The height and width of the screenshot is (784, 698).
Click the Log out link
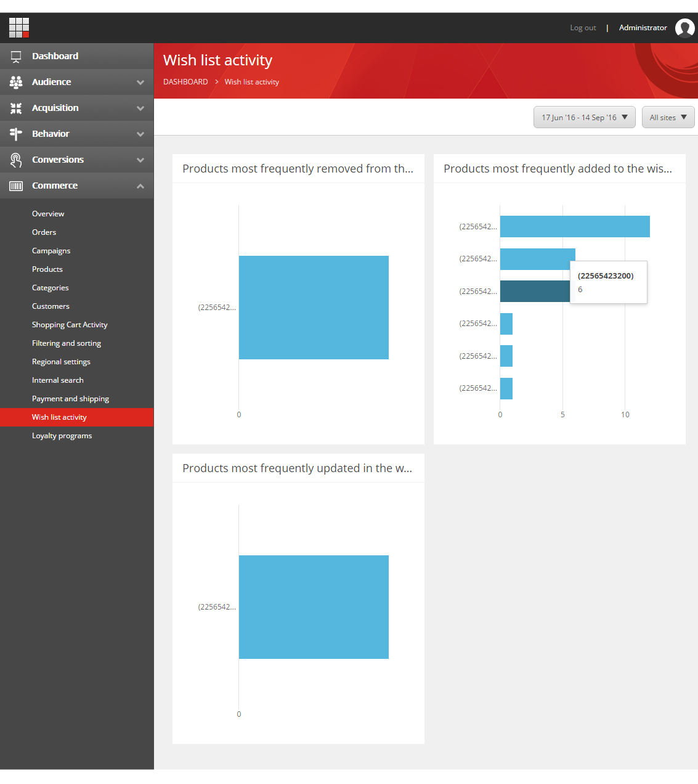point(583,28)
